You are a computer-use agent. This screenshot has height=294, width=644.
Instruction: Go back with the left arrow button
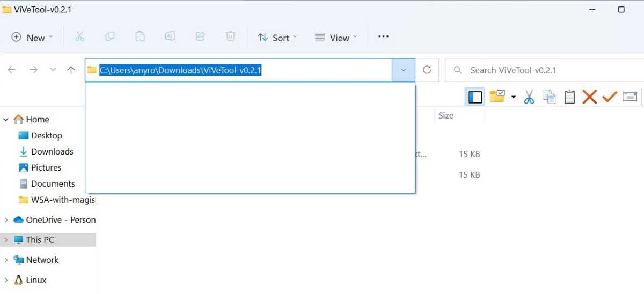click(11, 70)
